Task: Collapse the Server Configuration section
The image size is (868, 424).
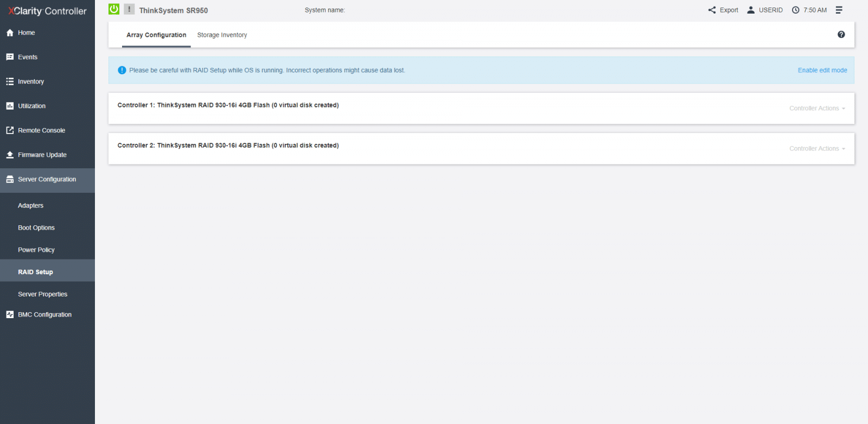Action: click(x=47, y=180)
